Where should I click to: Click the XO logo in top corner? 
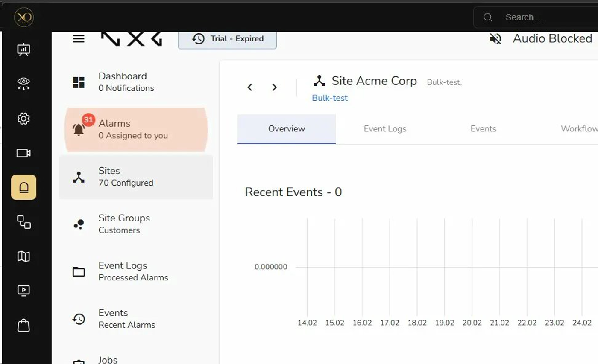pos(23,17)
